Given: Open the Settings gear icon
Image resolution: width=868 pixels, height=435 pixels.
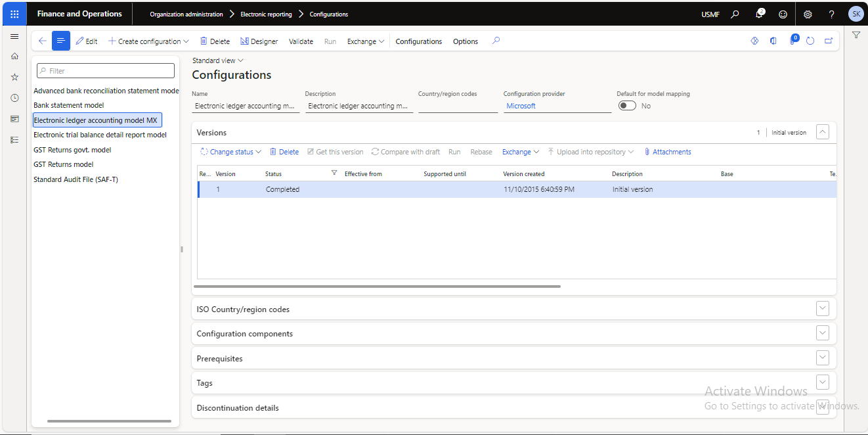Looking at the screenshot, I should [x=808, y=14].
